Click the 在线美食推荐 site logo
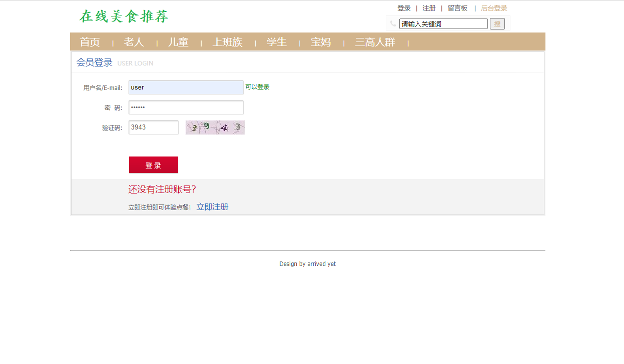 point(123,16)
